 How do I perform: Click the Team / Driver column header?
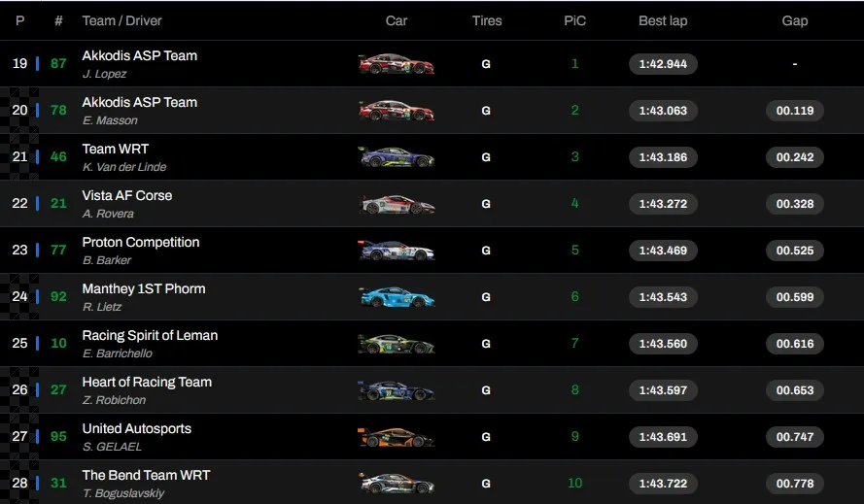click(x=122, y=20)
